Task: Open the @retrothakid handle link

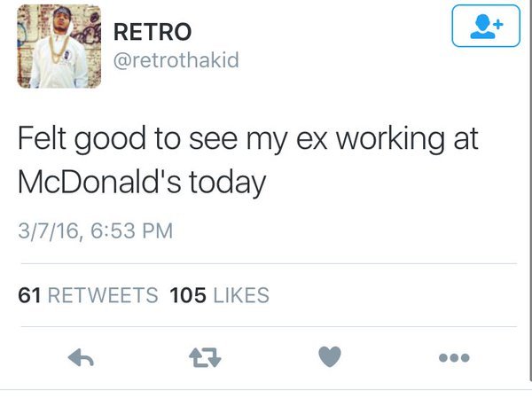Action: (176, 60)
